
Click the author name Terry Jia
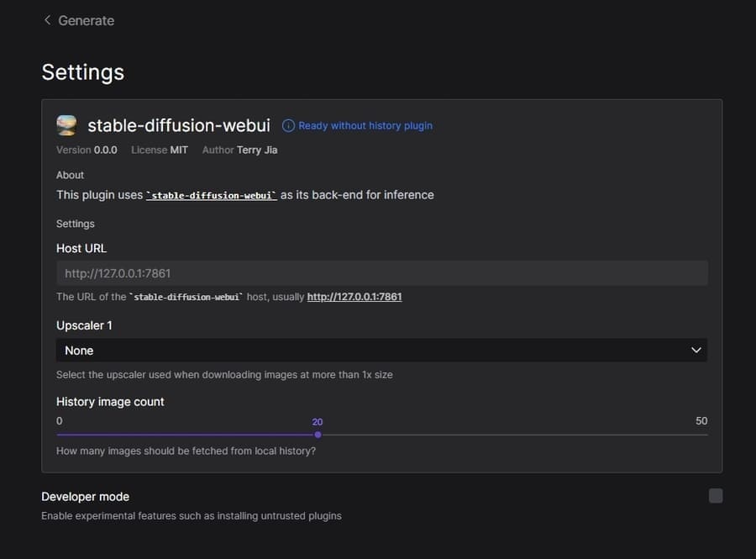tap(257, 150)
